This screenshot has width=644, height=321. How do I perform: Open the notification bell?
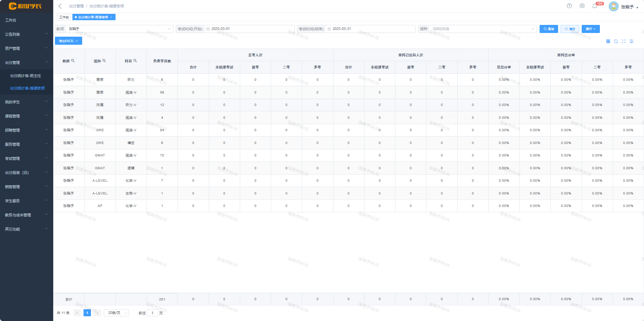(595, 6)
